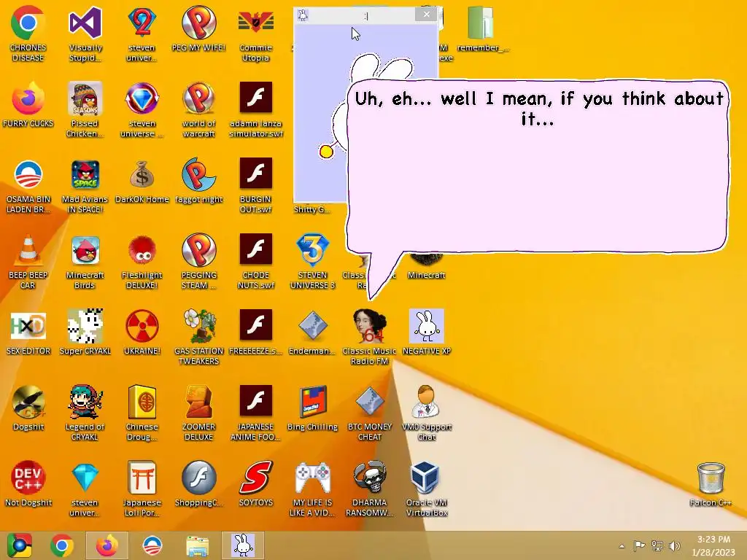
Task: Launch the GAS STATION TWEAKERS icon
Action: pyautogui.click(x=198, y=326)
